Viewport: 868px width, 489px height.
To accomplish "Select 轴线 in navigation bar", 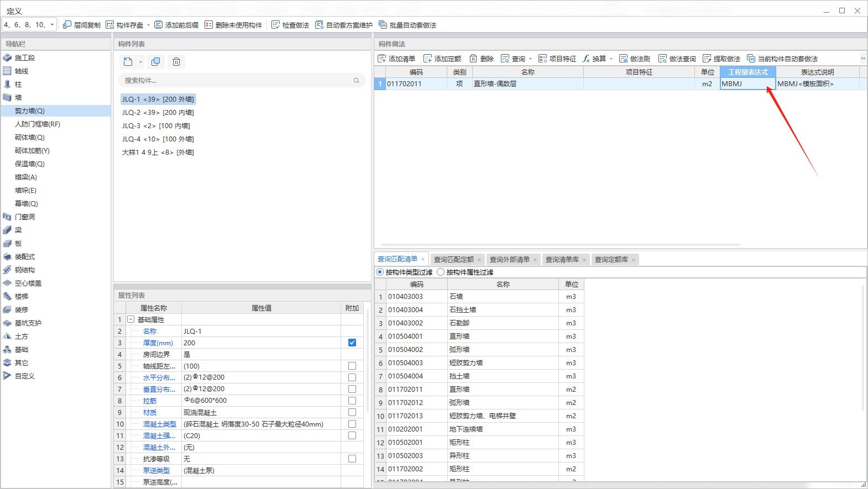I will [x=22, y=71].
